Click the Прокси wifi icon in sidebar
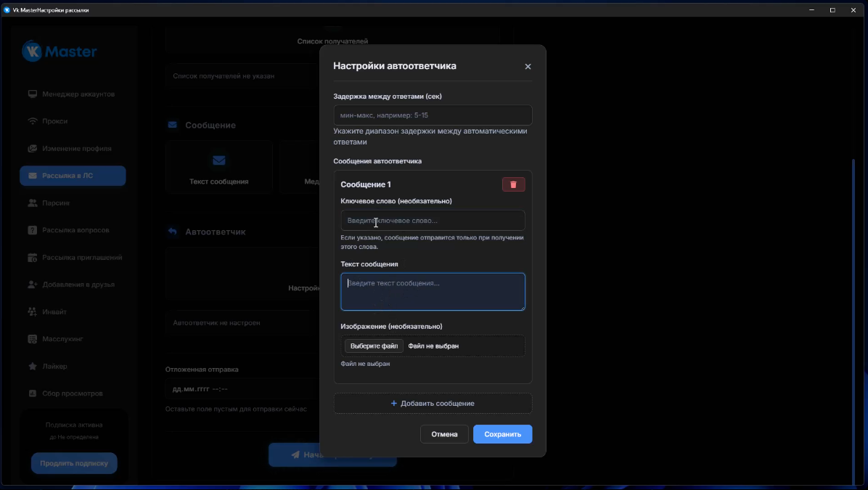 click(x=33, y=121)
